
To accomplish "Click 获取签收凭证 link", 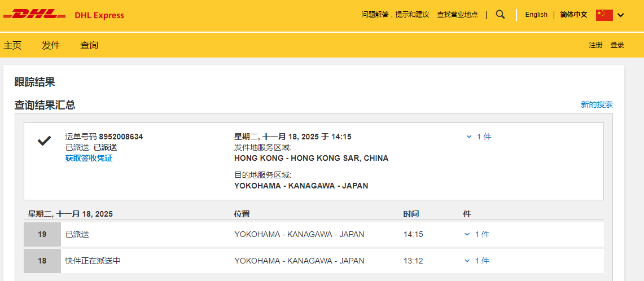I will point(89,158).
